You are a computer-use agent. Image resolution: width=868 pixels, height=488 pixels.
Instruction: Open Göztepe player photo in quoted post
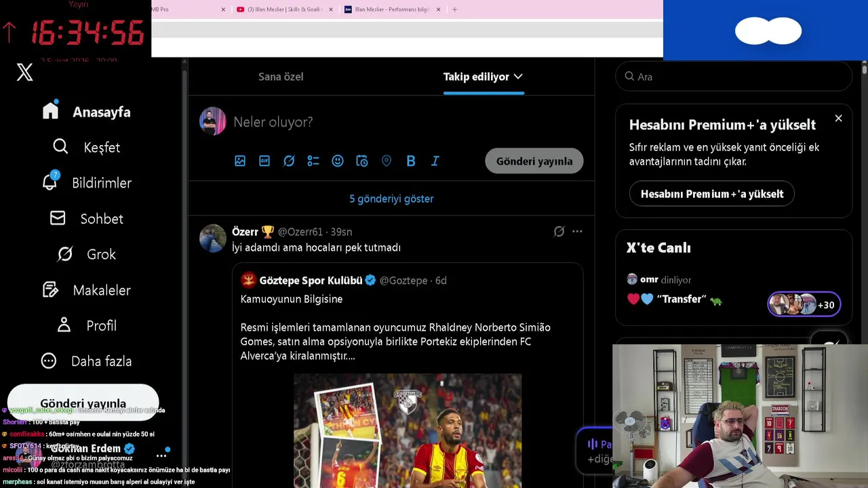tap(408, 430)
